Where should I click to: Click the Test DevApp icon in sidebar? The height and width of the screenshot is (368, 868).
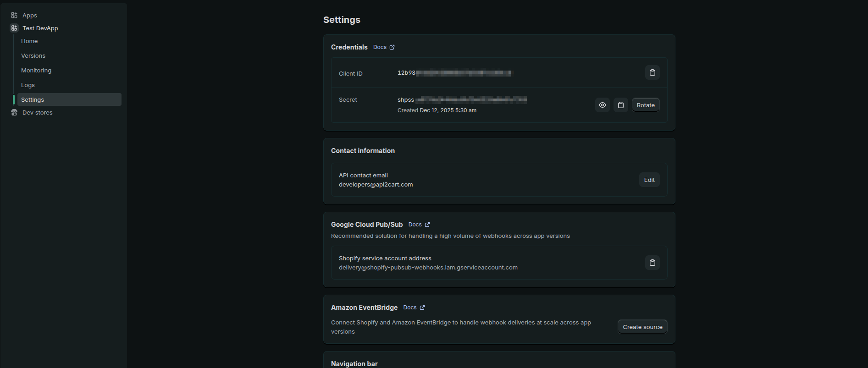[14, 28]
